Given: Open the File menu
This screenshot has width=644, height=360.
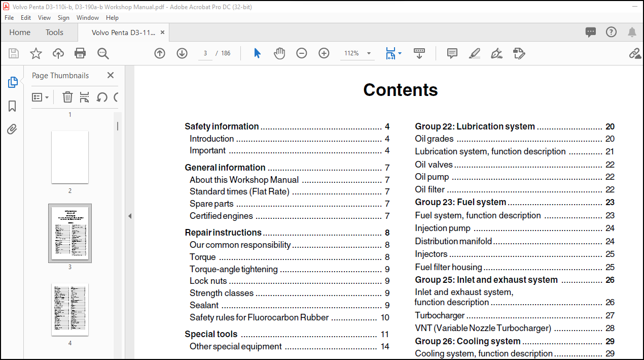Looking at the screenshot, I should point(9,17).
